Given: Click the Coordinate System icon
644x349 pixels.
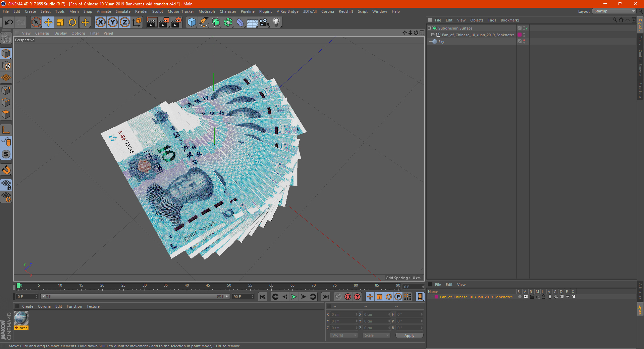Looking at the screenshot, I should pyautogui.click(x=137, y=22).
